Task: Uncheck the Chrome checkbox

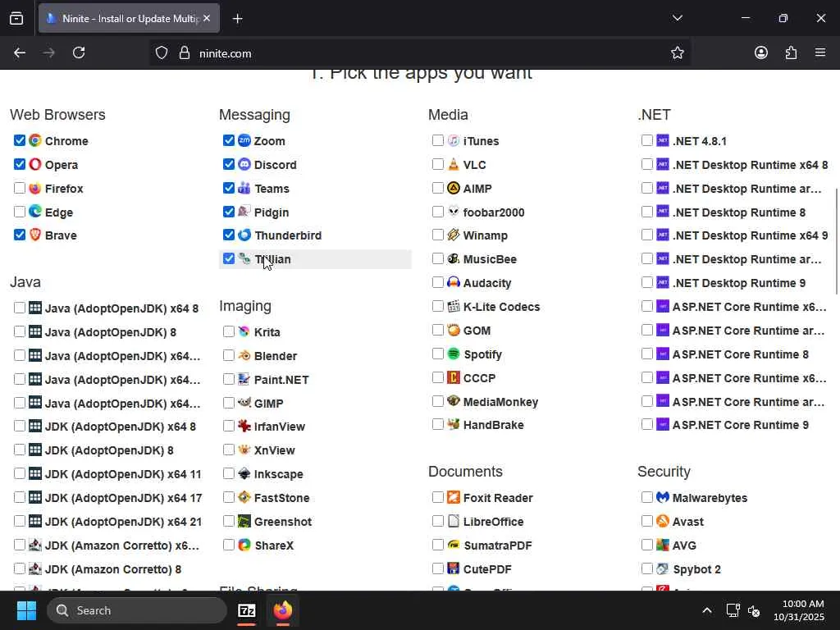Action: tap(20, 140)
